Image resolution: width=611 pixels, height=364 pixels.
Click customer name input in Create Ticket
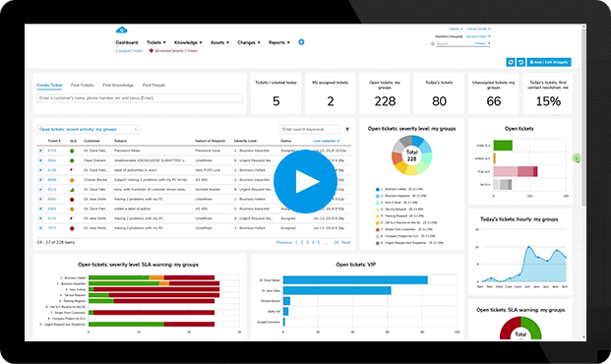(x=140, y=98)
